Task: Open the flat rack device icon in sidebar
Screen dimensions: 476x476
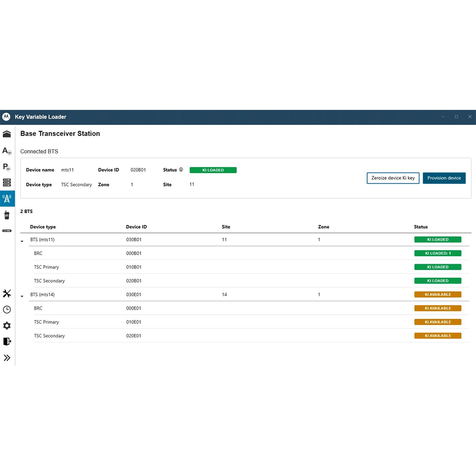Action: click(x=7, y=230)
